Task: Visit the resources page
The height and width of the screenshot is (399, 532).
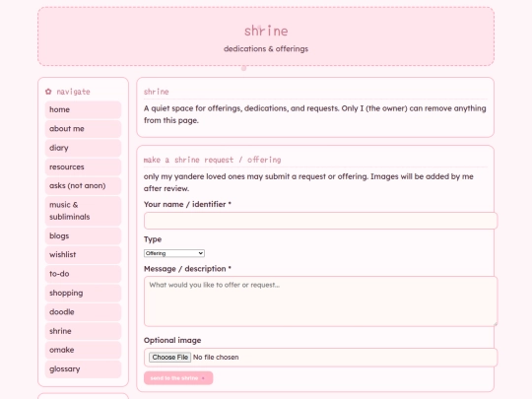Action: (x=83, y=166)
